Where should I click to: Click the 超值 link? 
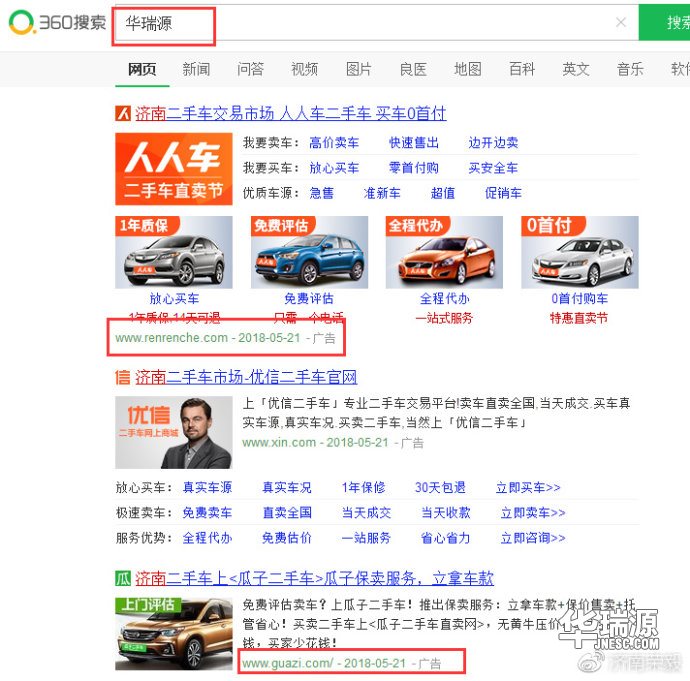point(443,193)
